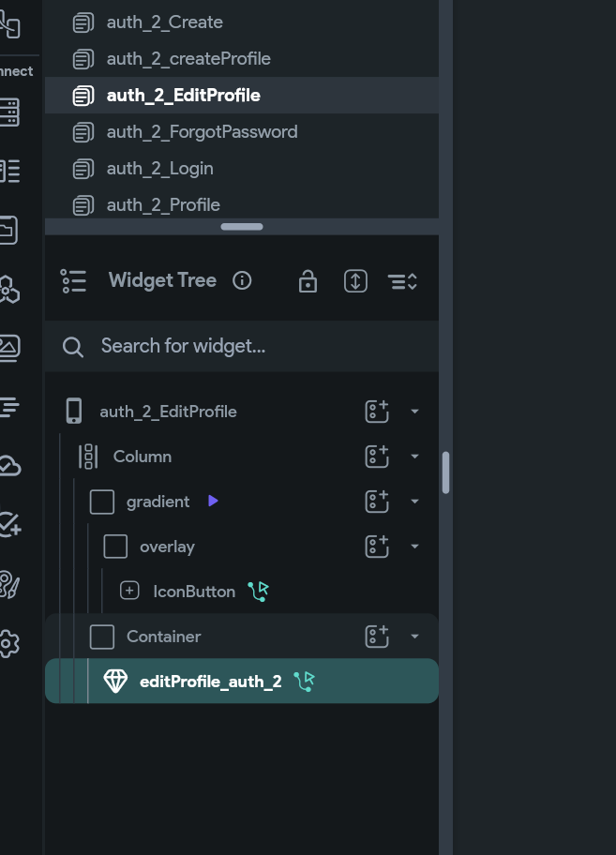Viewport: 616px width, 855px height.
Task: Click the panel divider drag handle
Action: click(x=242, y=226)
